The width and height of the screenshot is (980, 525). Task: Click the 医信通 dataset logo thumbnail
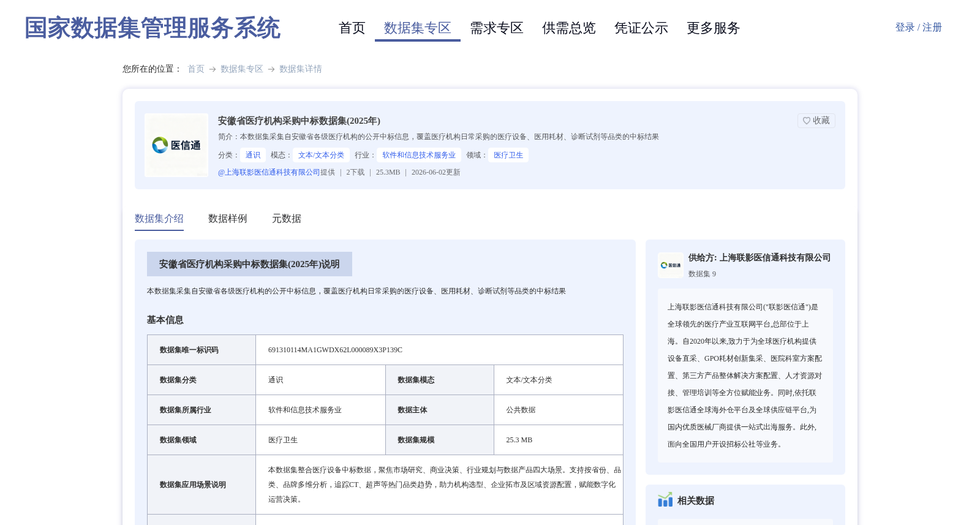coord(176,145)
